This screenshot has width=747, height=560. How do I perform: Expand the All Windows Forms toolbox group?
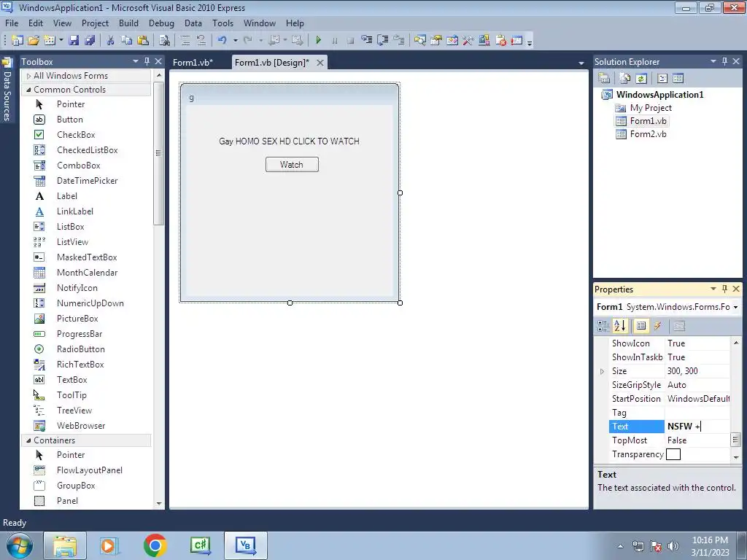click(28, 76)
